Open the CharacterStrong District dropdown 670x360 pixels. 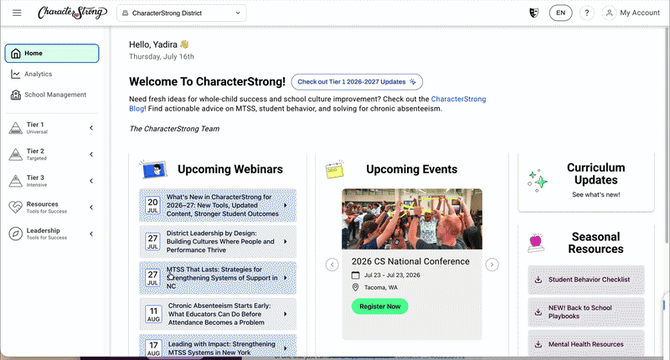click(181, 13)
